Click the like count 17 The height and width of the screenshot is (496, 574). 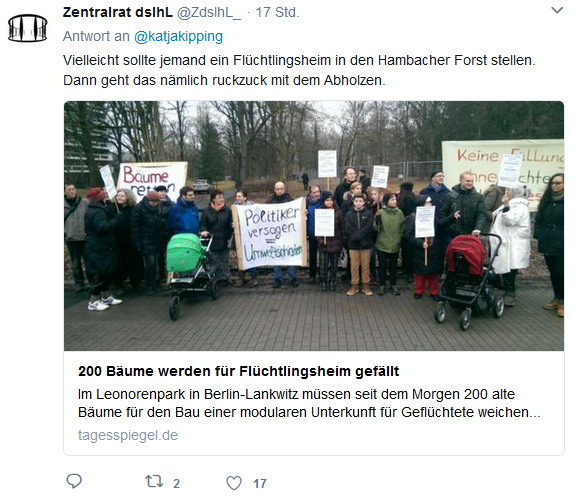coord(260,484)
